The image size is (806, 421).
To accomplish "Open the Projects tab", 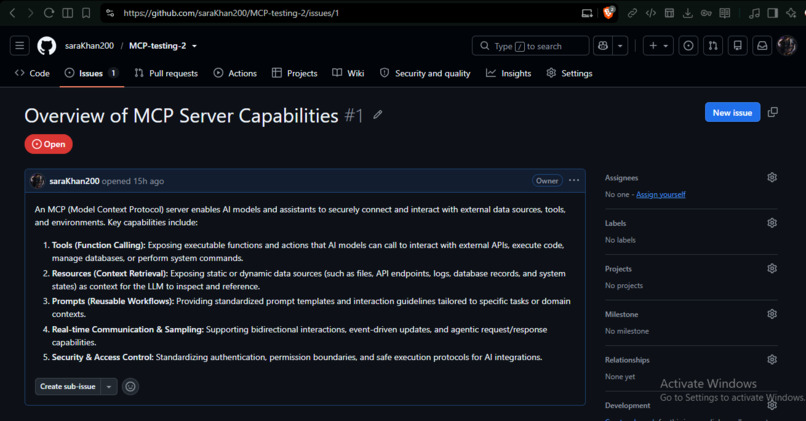I will coord(295,73).
